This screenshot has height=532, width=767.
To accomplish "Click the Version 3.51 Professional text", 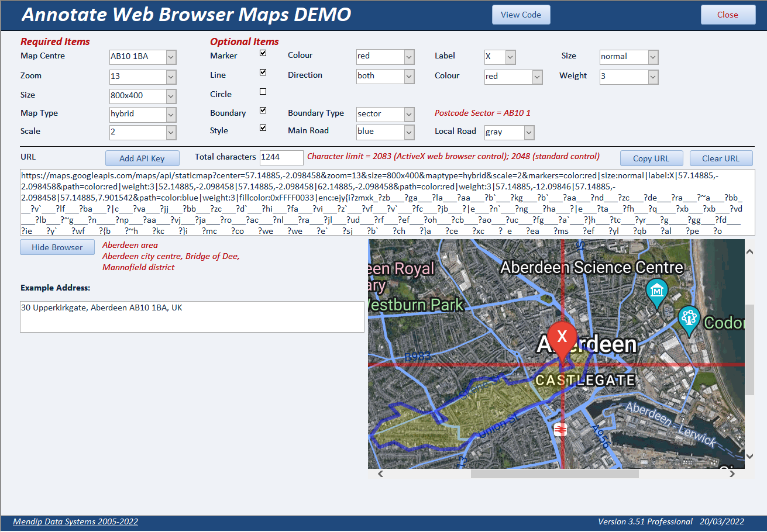I will click(x=645, y=521).
